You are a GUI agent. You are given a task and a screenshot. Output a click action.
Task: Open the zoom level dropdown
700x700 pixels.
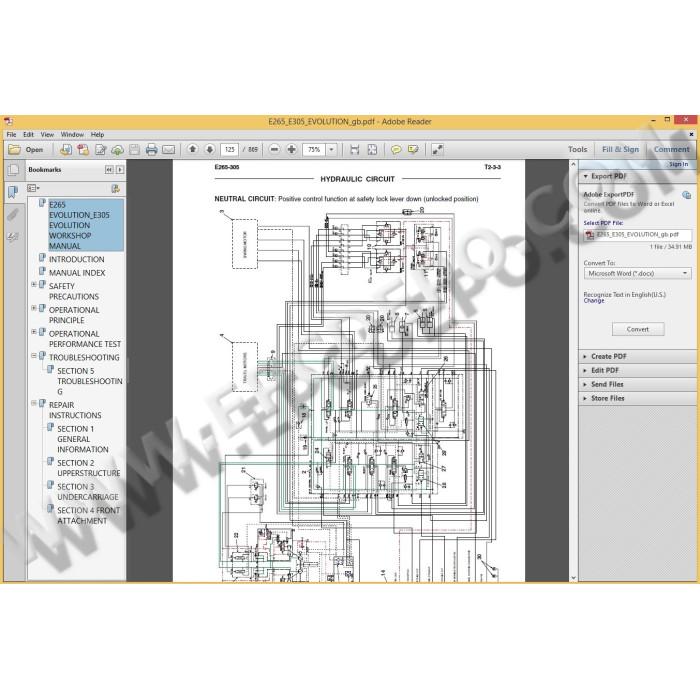pos(331,150)
